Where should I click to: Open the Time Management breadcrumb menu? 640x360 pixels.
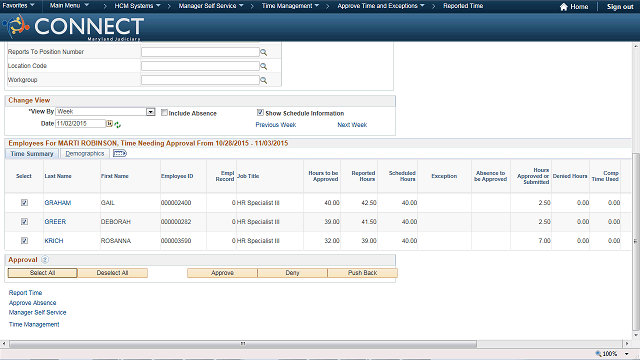[290, 6]
